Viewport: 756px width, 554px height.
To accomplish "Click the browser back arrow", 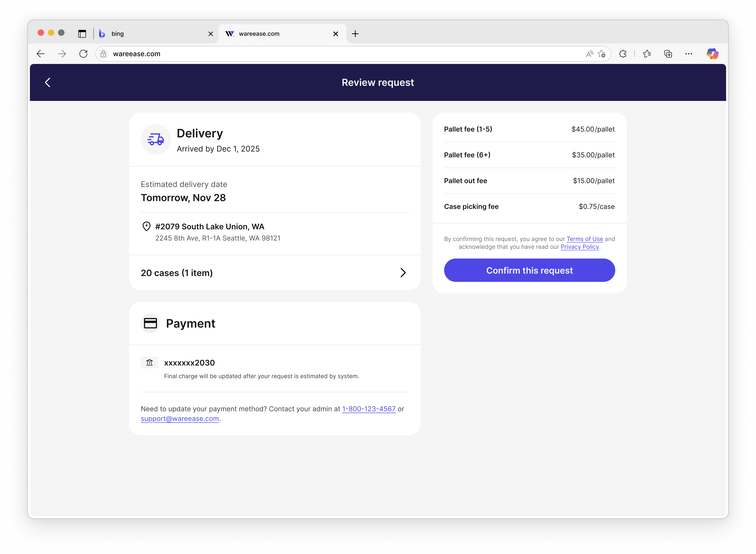I will coord(41,54).
